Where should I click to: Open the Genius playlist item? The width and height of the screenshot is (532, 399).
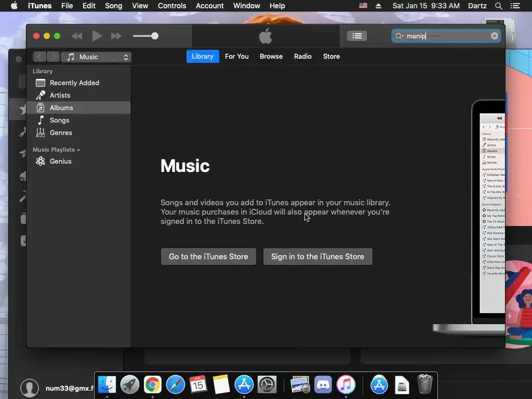79,162
